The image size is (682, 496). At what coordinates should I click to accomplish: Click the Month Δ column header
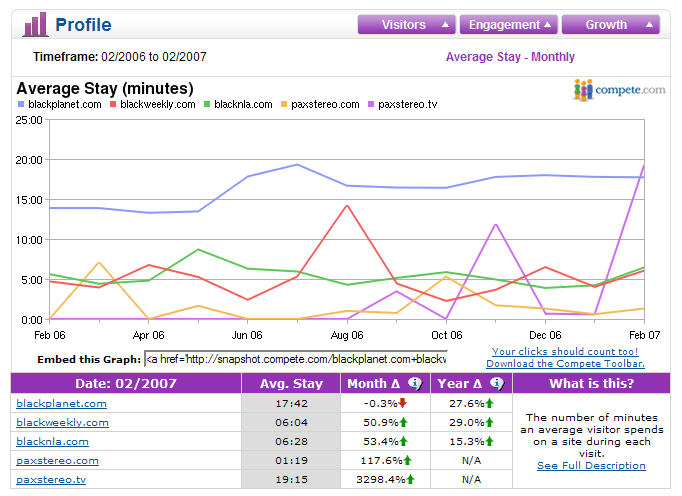(x=385, y=383)
